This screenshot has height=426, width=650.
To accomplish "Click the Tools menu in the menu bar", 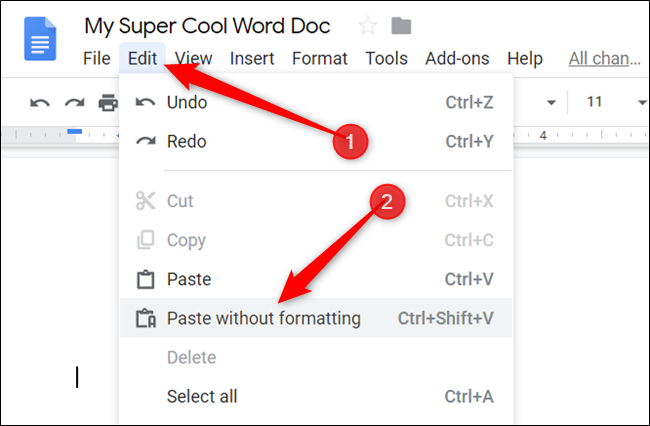I will [386, 58].
